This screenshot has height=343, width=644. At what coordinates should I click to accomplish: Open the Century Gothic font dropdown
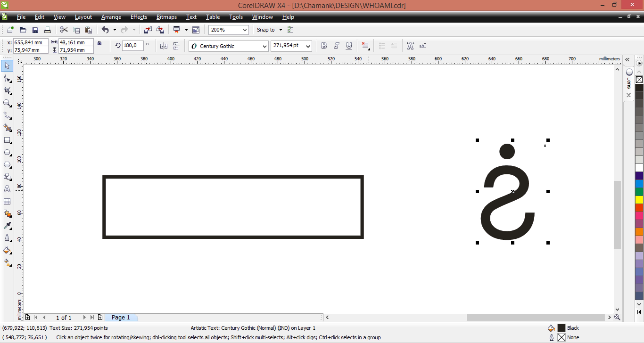[264, 46]
